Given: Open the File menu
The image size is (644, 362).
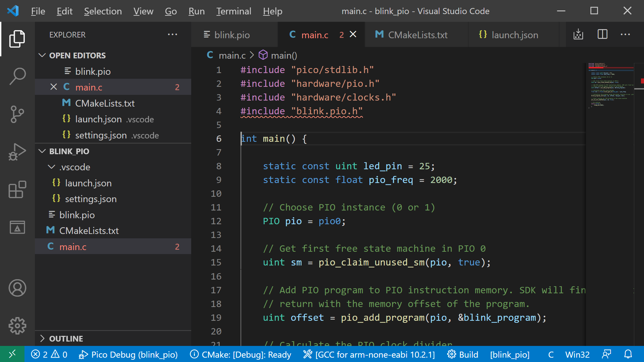Looking at the screenshot, I should tap(38, 11).
